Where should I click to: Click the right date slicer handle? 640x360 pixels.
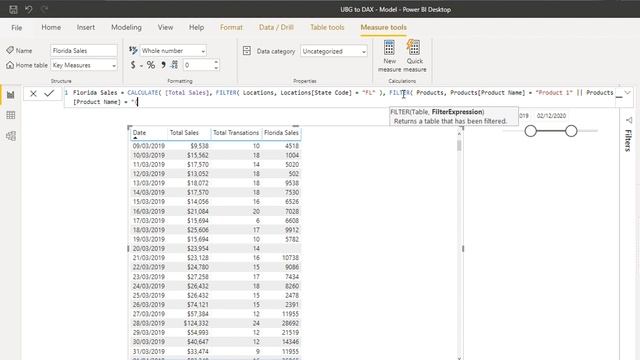tap(571, 131)
